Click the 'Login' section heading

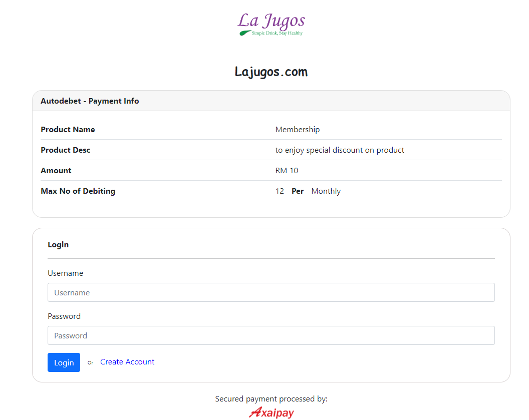[x=58, y=245]
